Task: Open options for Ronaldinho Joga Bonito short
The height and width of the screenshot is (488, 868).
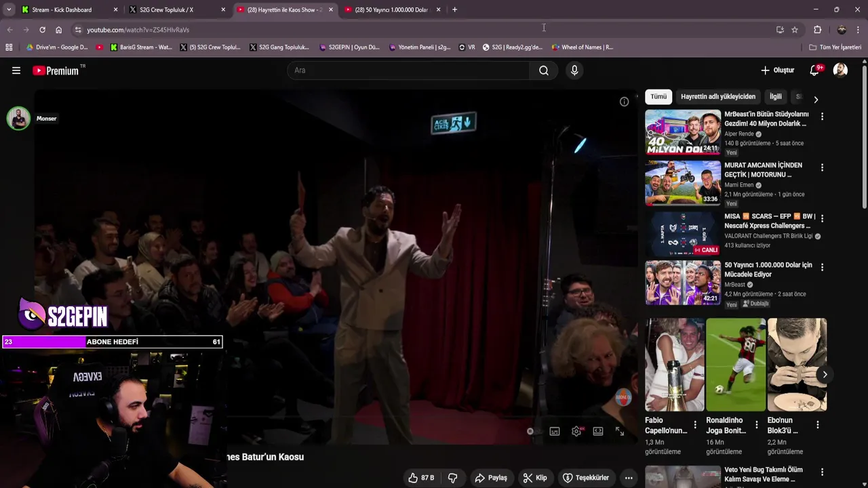Action: (x=756, y=425)
